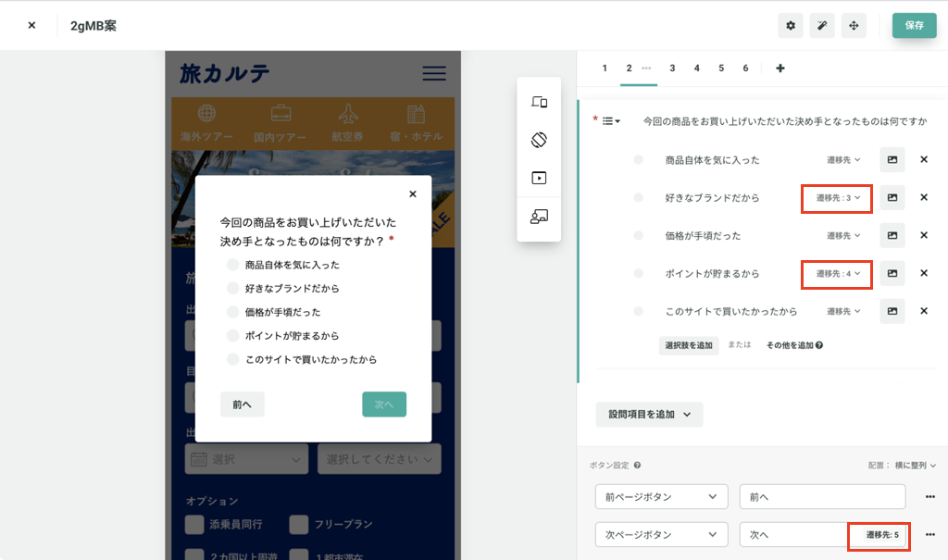This screenshot has height=560, width=948.
Task: Open the question type list dropdown
Action: tap(611, 121)
